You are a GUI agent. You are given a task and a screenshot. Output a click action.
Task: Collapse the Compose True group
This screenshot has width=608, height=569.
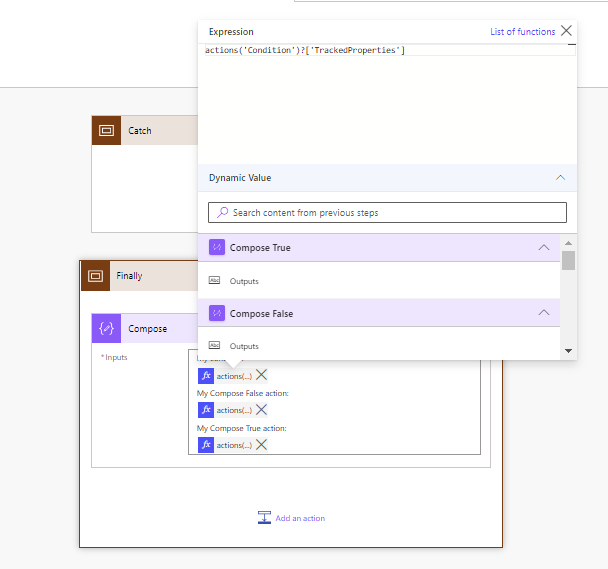[x=544, y=247]
